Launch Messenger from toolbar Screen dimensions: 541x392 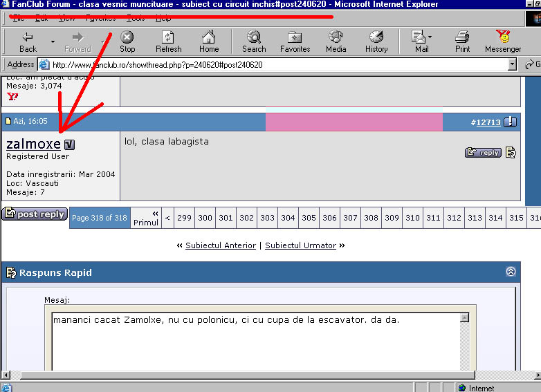pyautogui.click(x=503, y=41)
